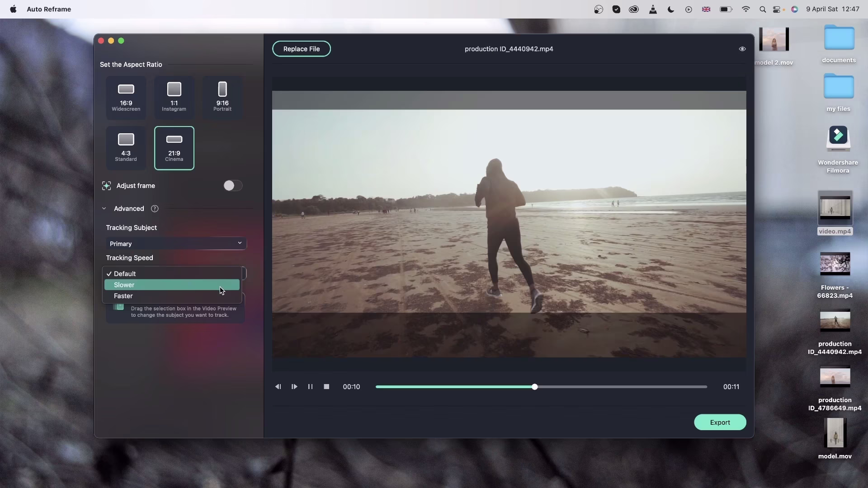The image size is (868, 488).
Task: Select the 16:9 Widescreen aspect ratio
Action: point(126,97)
